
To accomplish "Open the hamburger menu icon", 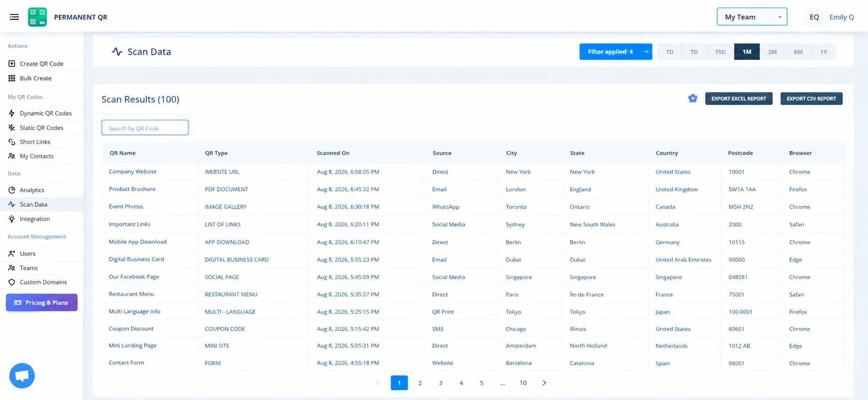I will pos(15,17).
